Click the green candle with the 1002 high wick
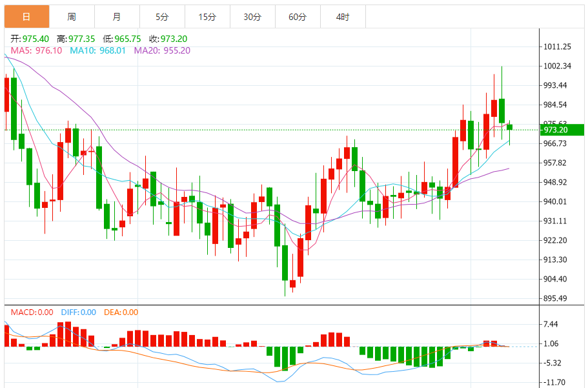The height and width of the screenshot is (388, 588). coord(502,110)
